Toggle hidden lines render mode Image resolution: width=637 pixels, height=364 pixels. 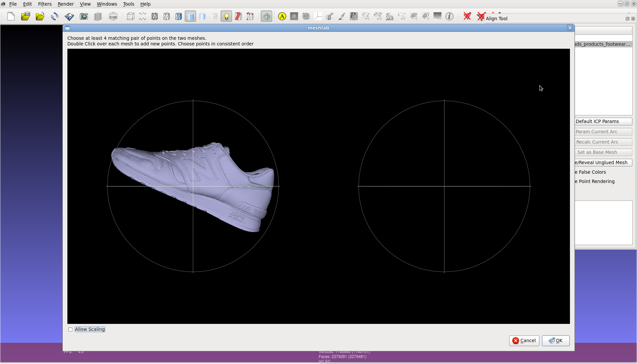[167, 16]
